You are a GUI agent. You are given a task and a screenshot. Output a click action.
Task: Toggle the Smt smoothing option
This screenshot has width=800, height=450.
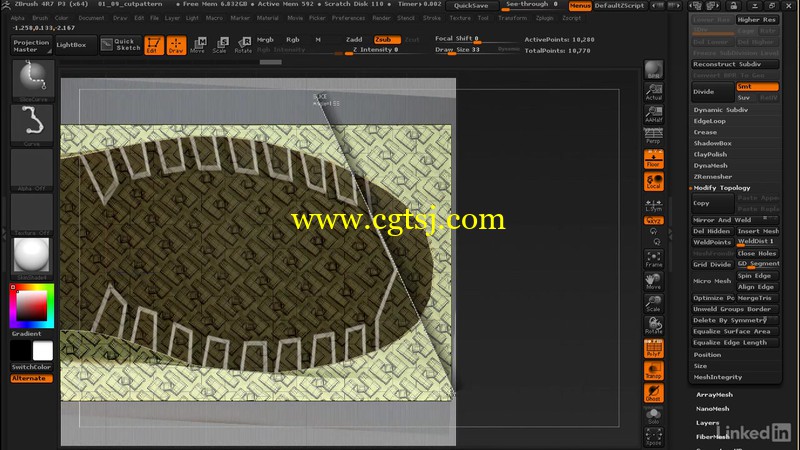pyautogui.click(x=758, y=87)
